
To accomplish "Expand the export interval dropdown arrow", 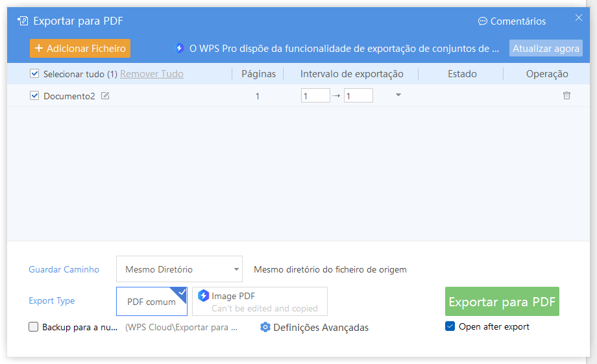I will (398, 95).
